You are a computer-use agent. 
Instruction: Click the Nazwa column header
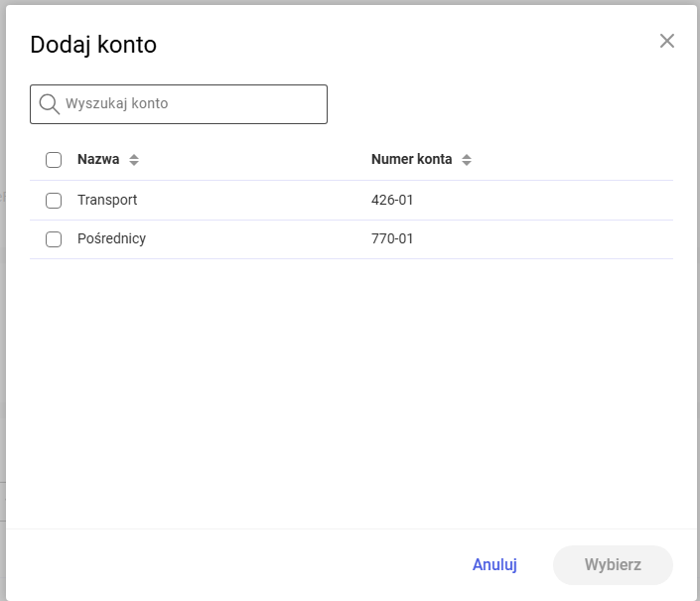tap(98, 159)
